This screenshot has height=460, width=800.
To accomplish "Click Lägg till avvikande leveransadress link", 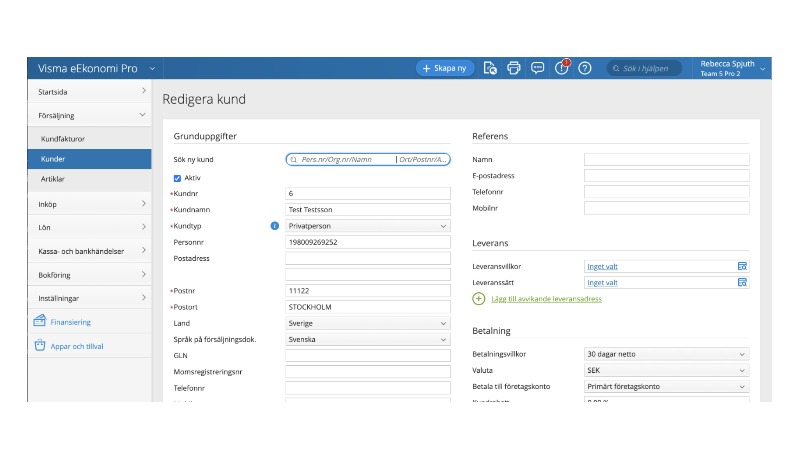I will pos(546,299).
